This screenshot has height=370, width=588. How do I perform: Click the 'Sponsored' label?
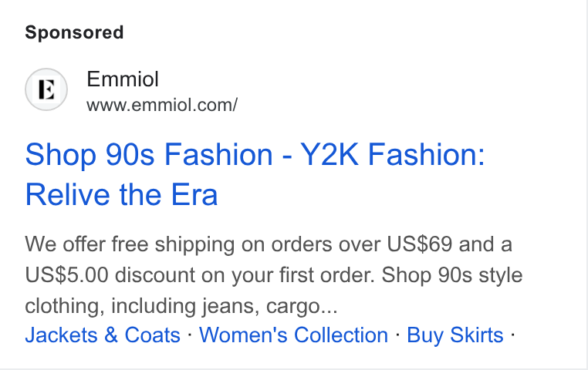(x=74, y=32)
